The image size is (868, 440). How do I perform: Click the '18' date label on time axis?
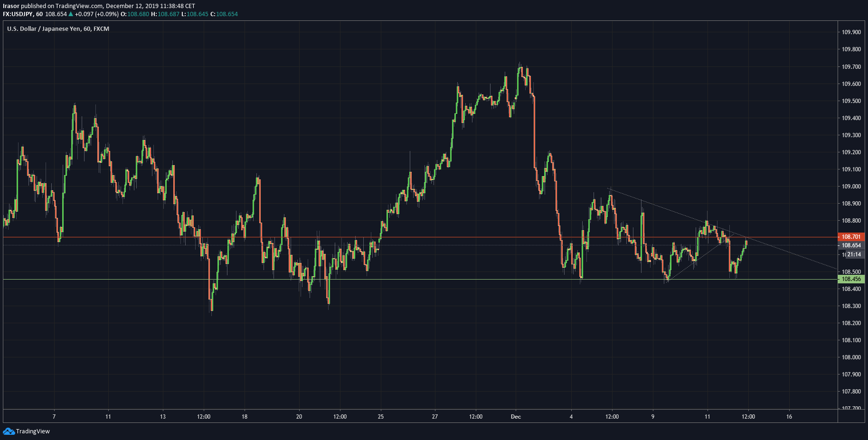tap(245, 417)
